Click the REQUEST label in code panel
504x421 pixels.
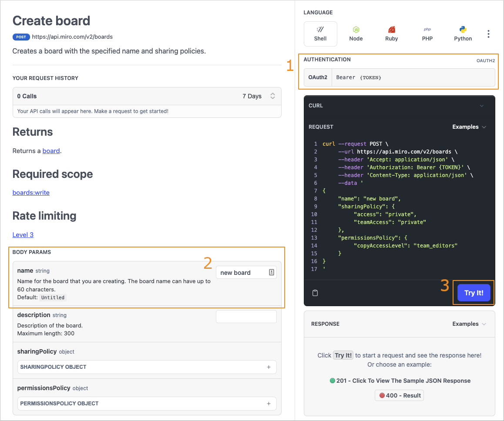(x=321, y=127)
